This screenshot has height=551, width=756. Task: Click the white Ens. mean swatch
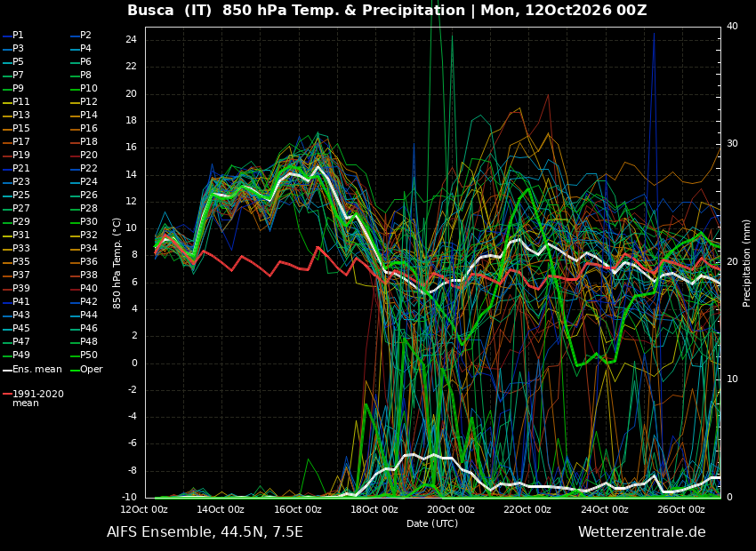coord(7,371)
